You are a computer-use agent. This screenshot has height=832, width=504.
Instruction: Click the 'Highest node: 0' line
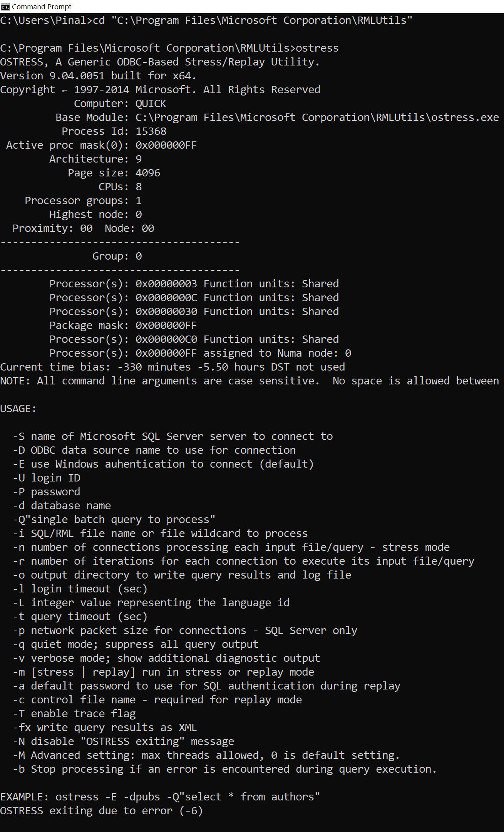point(95,215)
